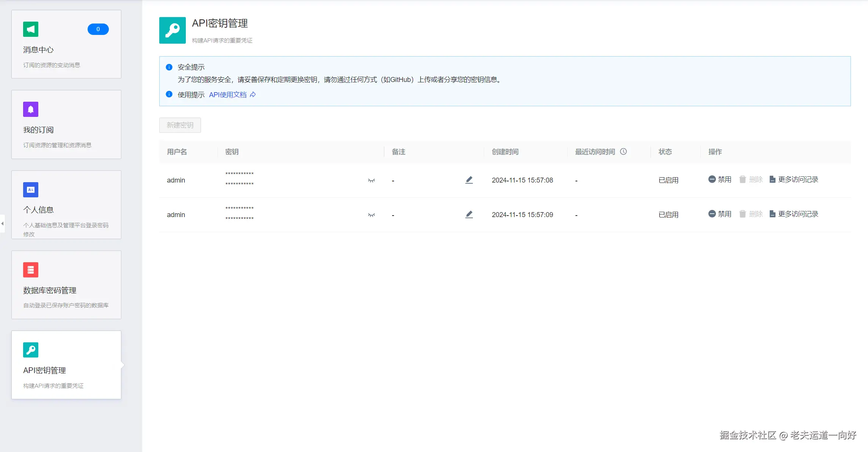Click the blue 0 message count badge
This screenshot has width=868, height=452.
click(98, 29)
